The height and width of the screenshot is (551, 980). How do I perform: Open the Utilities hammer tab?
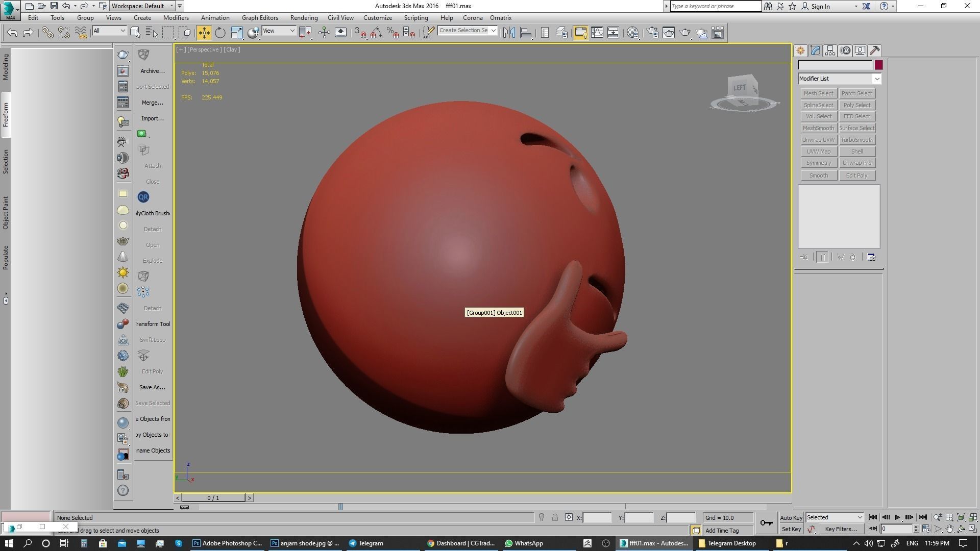[875, 51]
